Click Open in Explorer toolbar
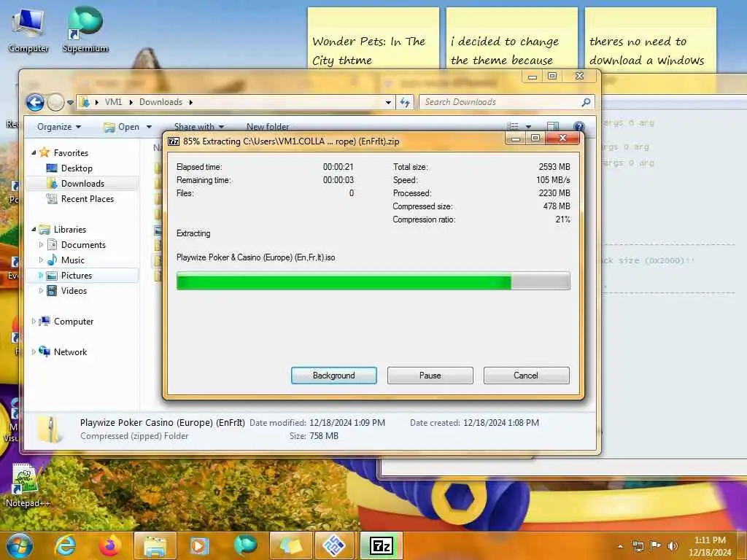Viewport: 747px width, 560px height. click(x=123, y=127)
